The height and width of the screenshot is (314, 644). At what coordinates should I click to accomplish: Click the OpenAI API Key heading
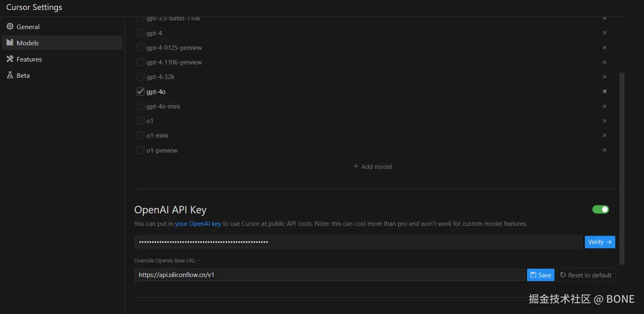pos(170,210)
